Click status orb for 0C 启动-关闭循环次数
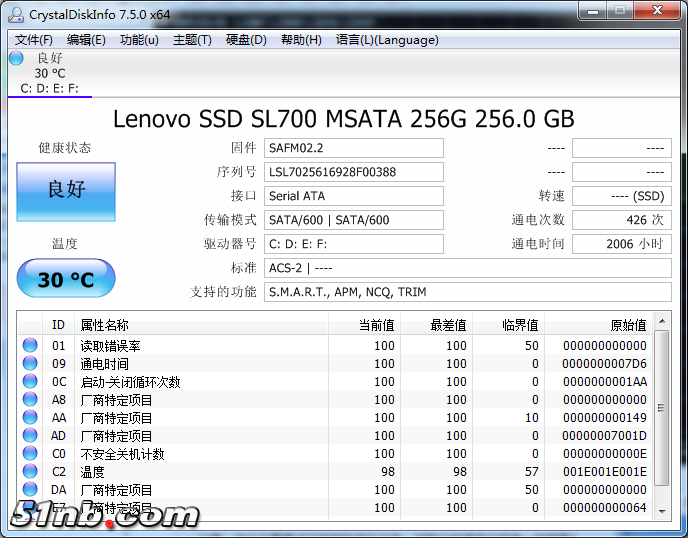The height and width of the screenshot is (538, 688). pyautogui.click(x=30, y=382)
